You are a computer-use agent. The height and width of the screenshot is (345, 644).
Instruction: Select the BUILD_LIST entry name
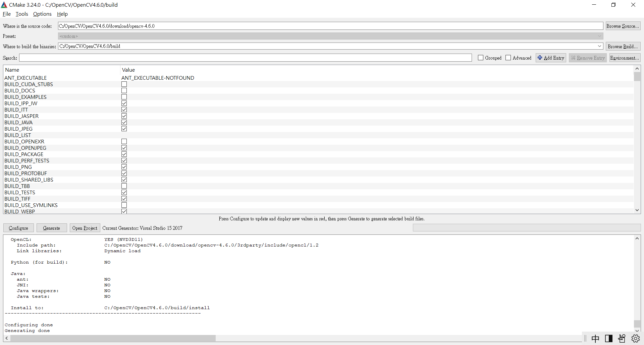click(x=17, y=135)
